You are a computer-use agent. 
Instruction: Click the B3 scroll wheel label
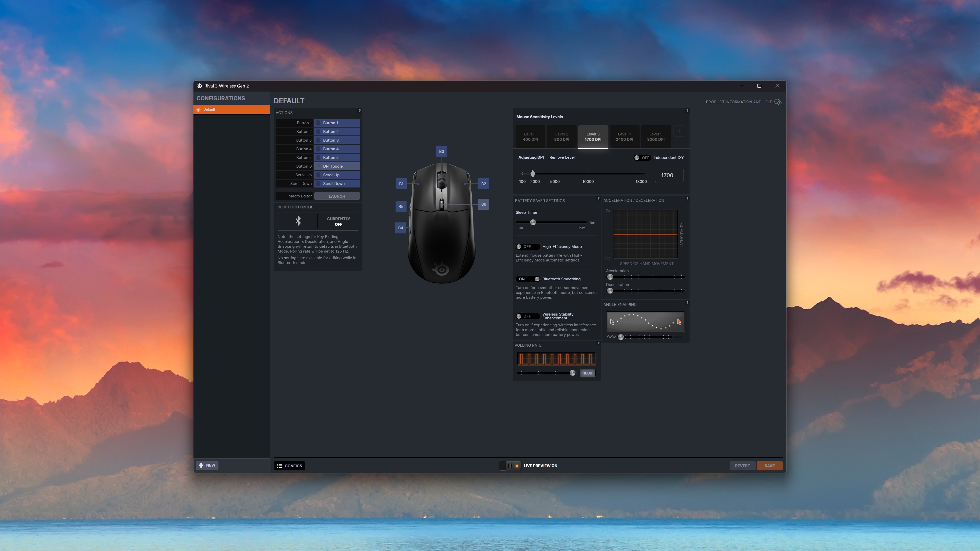(441, 151)
